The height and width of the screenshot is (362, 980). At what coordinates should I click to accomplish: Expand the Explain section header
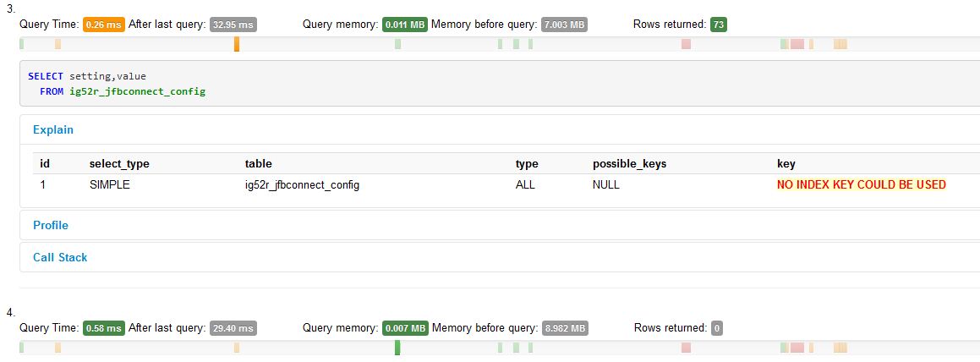click(53, 130)
